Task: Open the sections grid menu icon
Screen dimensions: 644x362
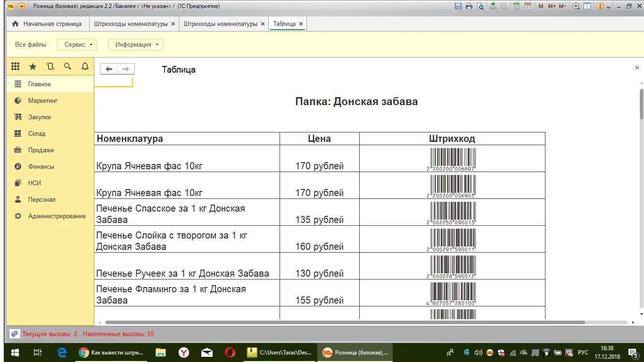Action: tap(16, 66)
